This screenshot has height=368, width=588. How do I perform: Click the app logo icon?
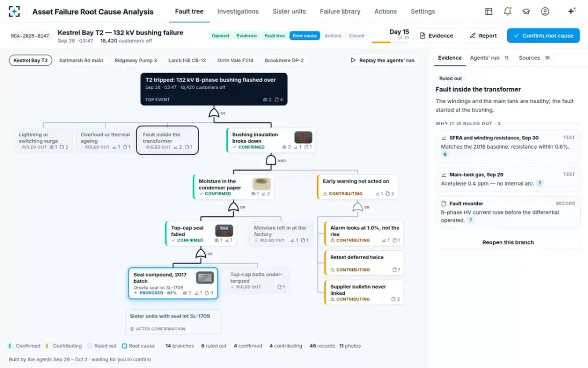point(15,11)
